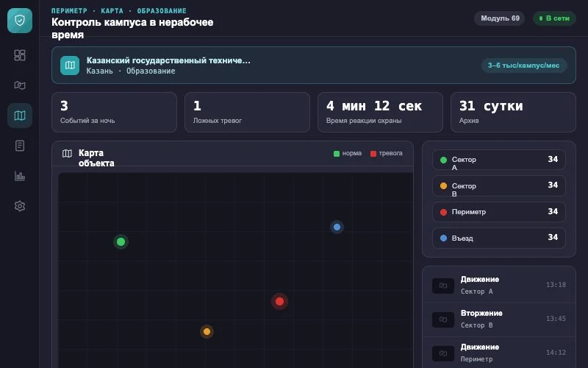Click the blue marker on the map
This screenshot has width=588, height=368.
point(337,227)
